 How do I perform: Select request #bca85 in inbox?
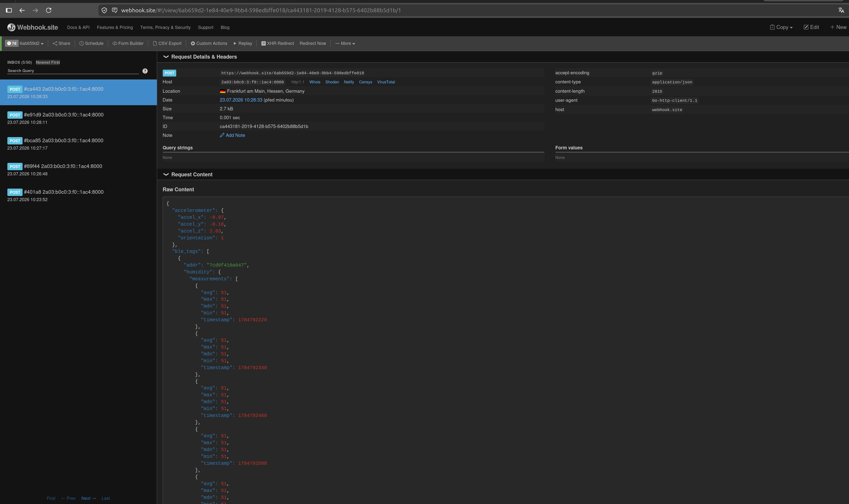pos(79,144)
